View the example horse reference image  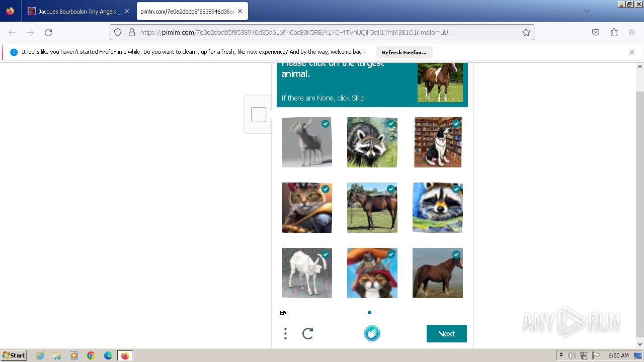[x=440, y=82]
